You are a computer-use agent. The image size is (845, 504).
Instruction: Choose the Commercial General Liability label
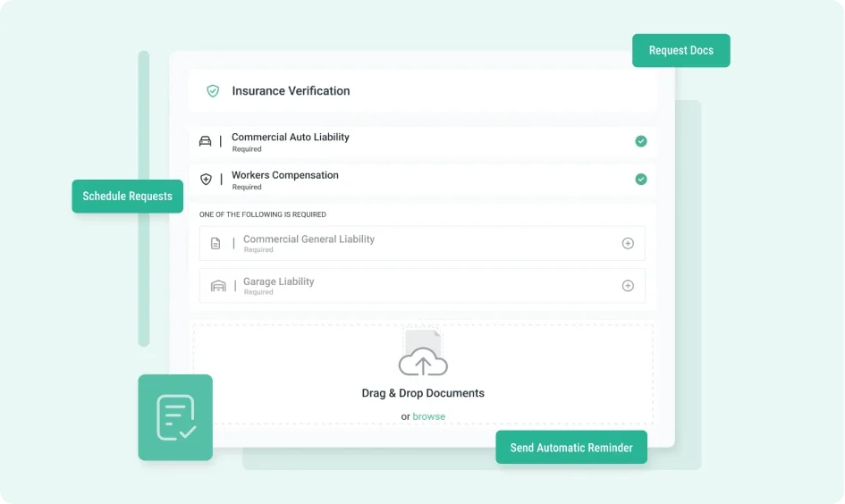[308, 239]
